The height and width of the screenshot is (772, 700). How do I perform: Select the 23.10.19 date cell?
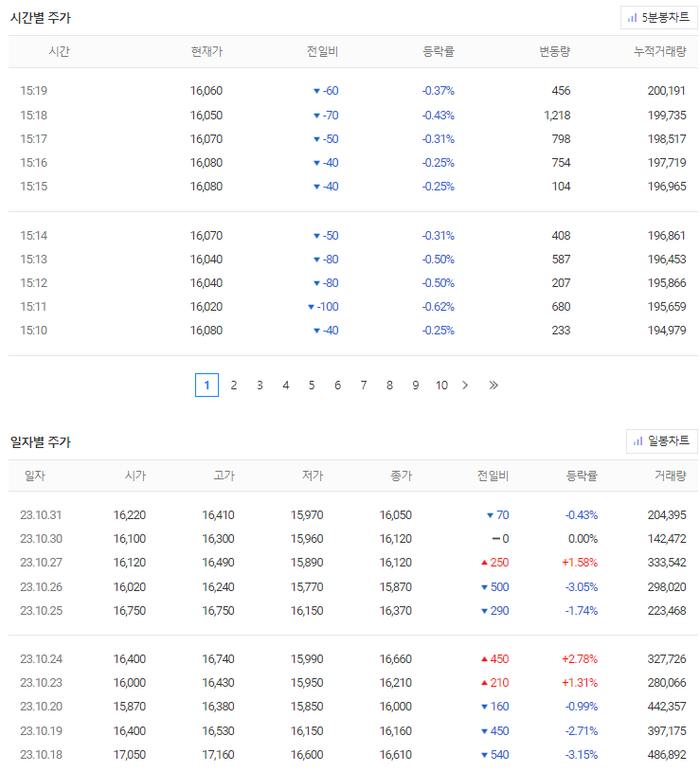pyautogui.click(x=41, y=730)
